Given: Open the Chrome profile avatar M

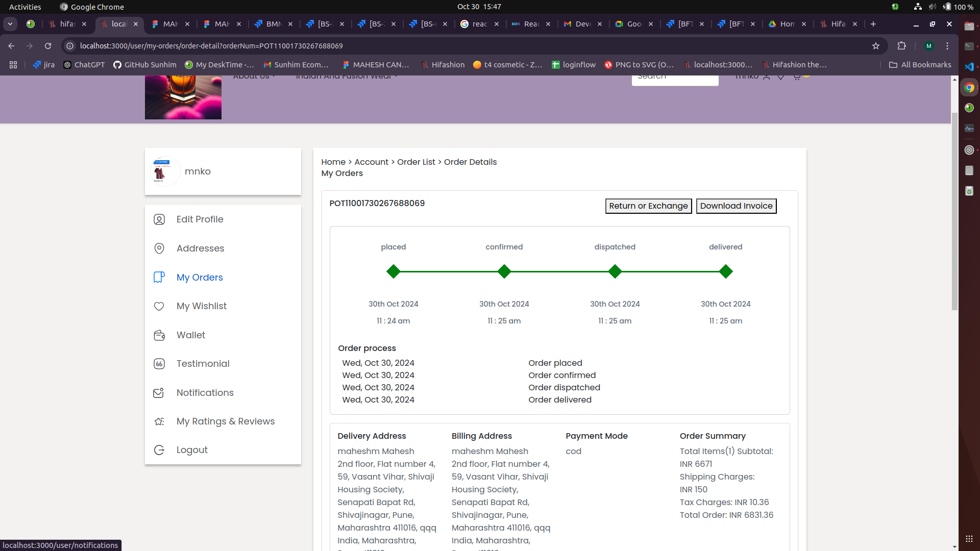Looking at the screenshot, I should (929, 46).
